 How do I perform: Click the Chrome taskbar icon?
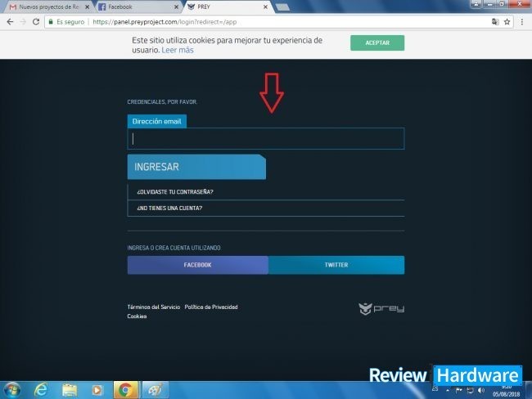pos(125,390)
